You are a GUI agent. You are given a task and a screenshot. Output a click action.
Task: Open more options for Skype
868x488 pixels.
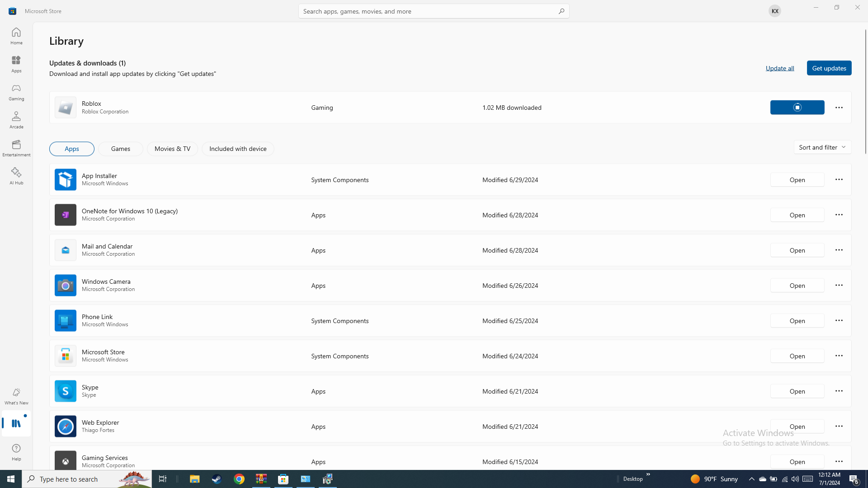(839, 391)
